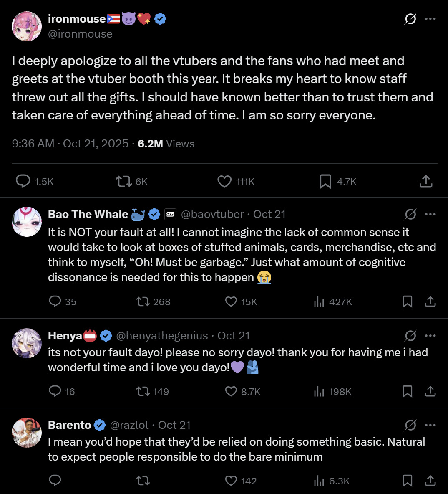
Task: Like Bao The Whale's reply
Action: (231, 301)
